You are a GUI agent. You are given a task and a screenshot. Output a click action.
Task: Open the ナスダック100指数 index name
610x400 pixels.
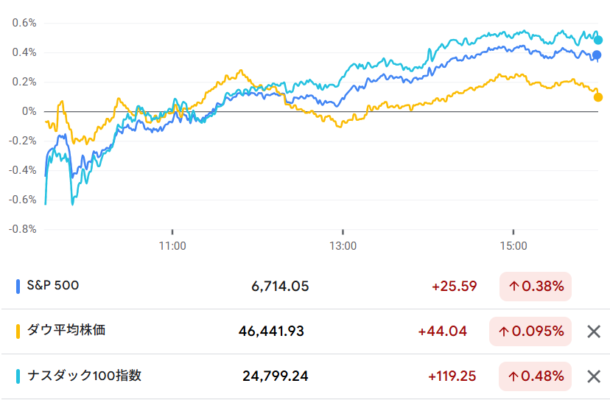(84, 377)
